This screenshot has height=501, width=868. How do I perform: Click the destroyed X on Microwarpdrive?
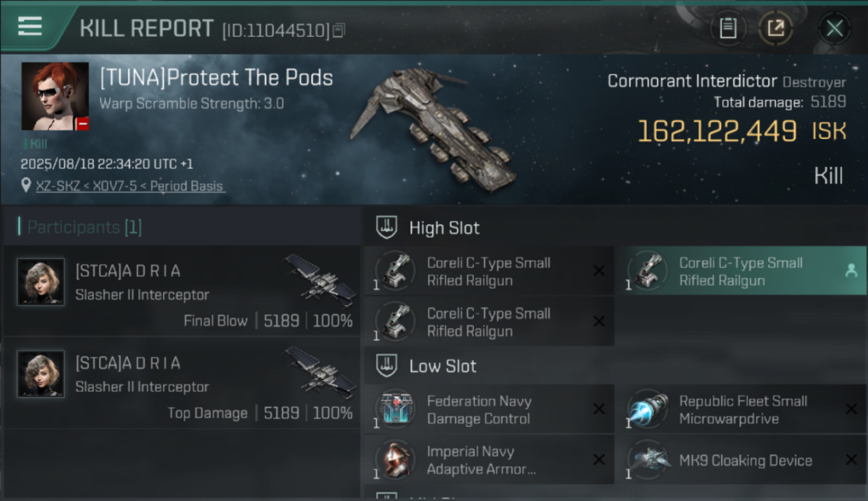pyautogui.click(x=851, y=409)
